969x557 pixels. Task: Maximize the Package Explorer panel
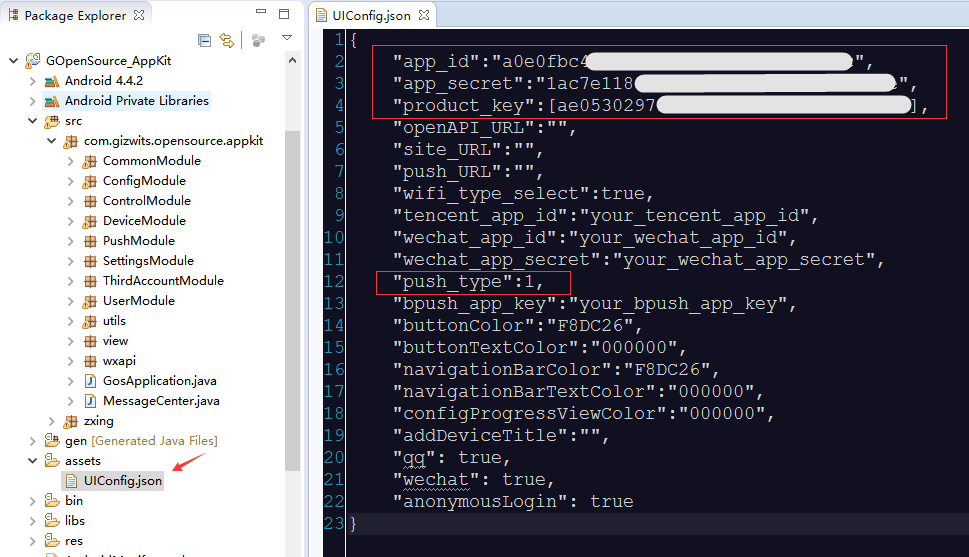284,14
